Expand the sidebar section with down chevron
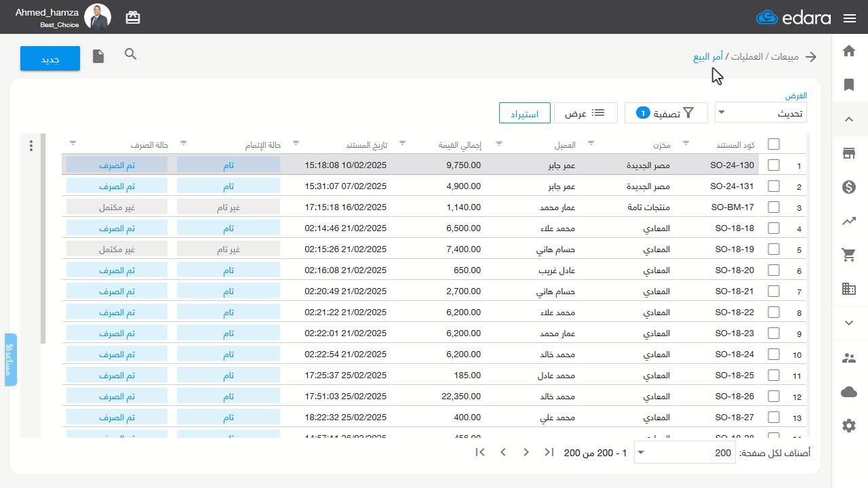The height and width of the screenshot is (488, 868). coord(848,323)
